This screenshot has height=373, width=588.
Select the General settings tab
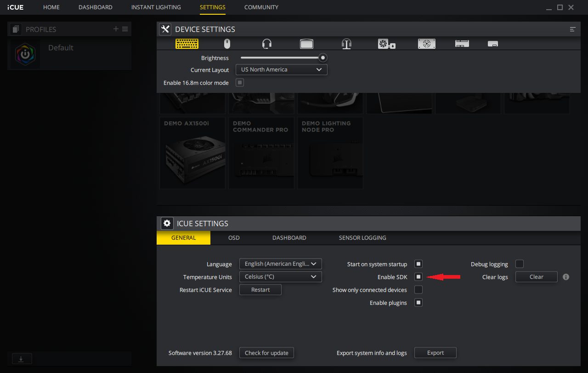click(183, 238)
